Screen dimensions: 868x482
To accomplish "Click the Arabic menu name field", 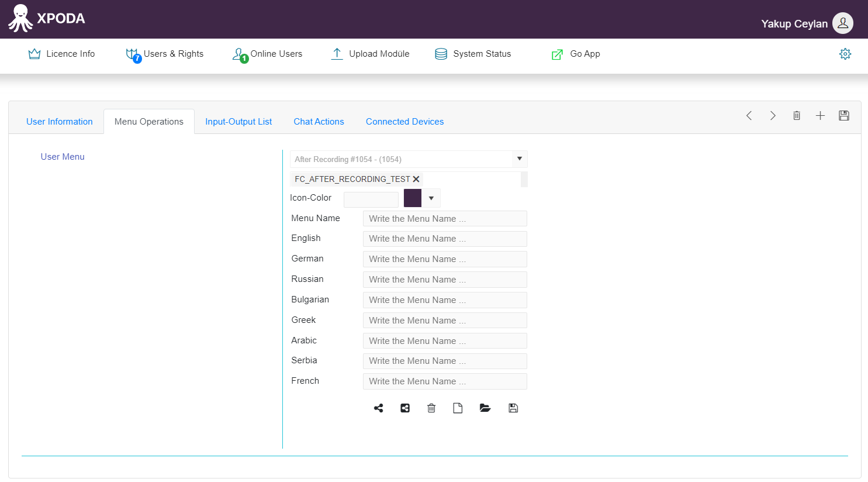I will pyautogui.click(x=445, y=341).
